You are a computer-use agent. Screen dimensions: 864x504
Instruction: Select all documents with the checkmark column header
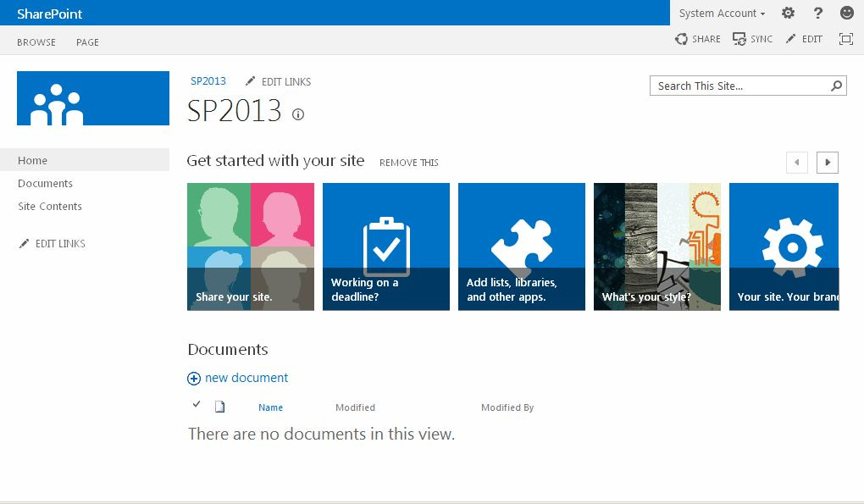tap(197, 404)
